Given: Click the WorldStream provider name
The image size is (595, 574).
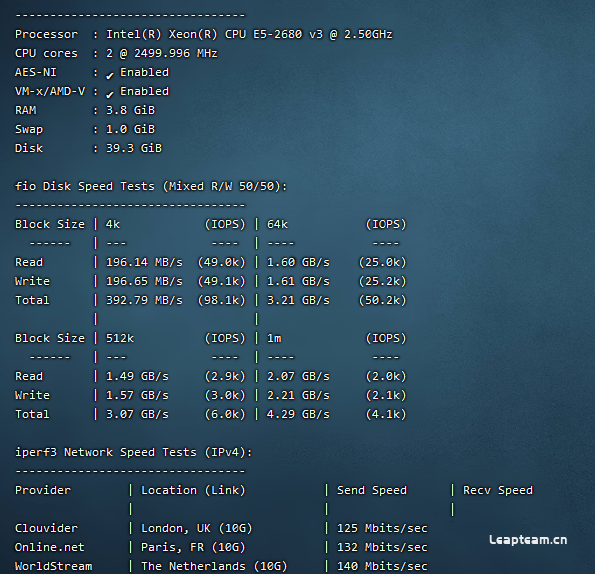Looking at the screenshot, I should pyautogui.click(x=54, y=566).
